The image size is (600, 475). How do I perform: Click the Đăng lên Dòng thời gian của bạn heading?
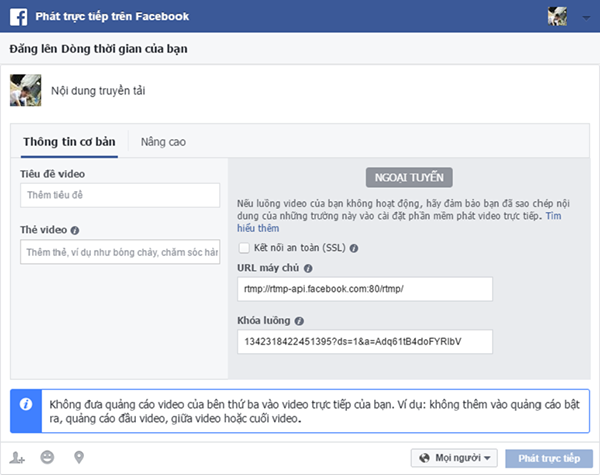tap(98, 49)
